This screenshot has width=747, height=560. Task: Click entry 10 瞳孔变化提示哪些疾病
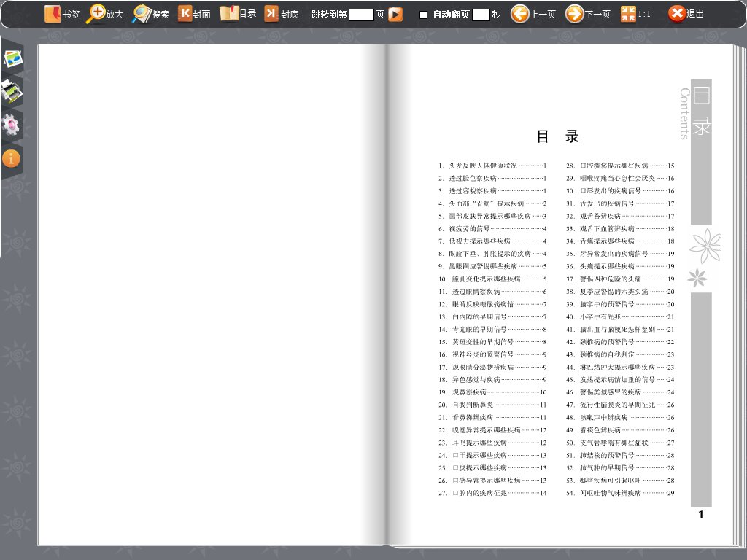coord(492,279)
